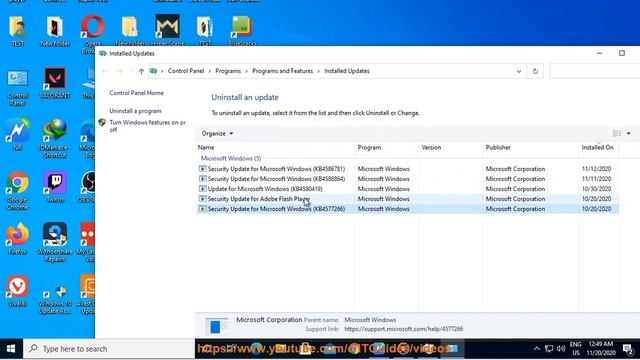Click the view layout icon in toolbar
Viewport: 640px width, 360px height.
[x=617, y=133]
